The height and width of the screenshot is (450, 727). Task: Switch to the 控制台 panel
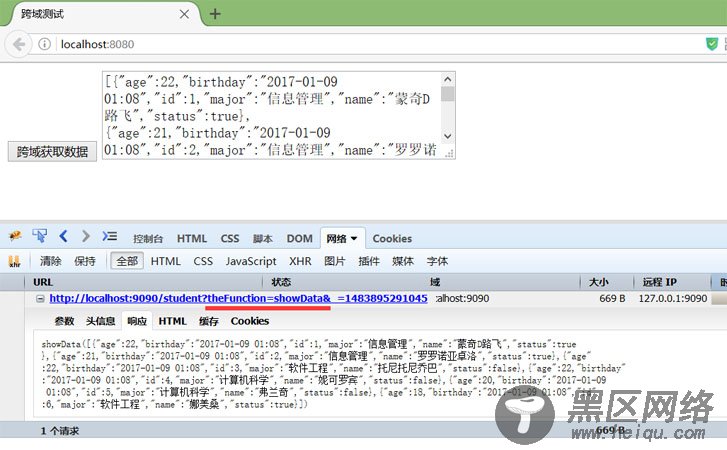[x=148, y=239]
